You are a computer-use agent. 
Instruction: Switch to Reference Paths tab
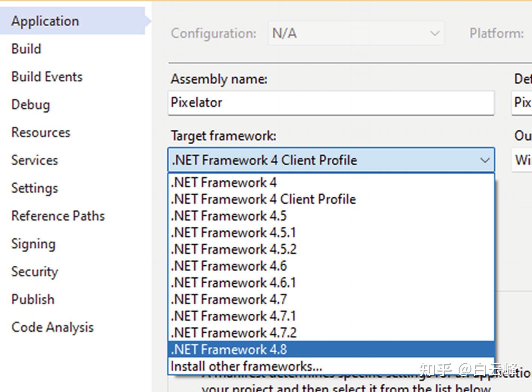[58, 216]
